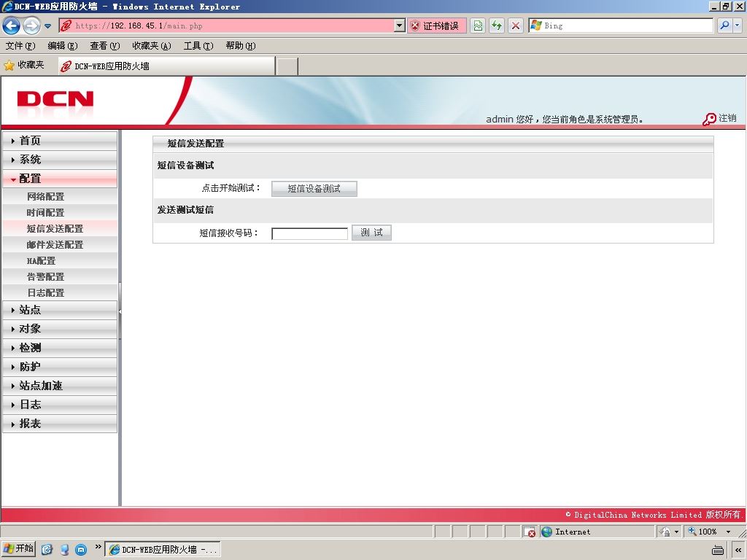Open the 开始 Start menu
The height and width of the screenshot is (560, 747).
tap(18, 548)
